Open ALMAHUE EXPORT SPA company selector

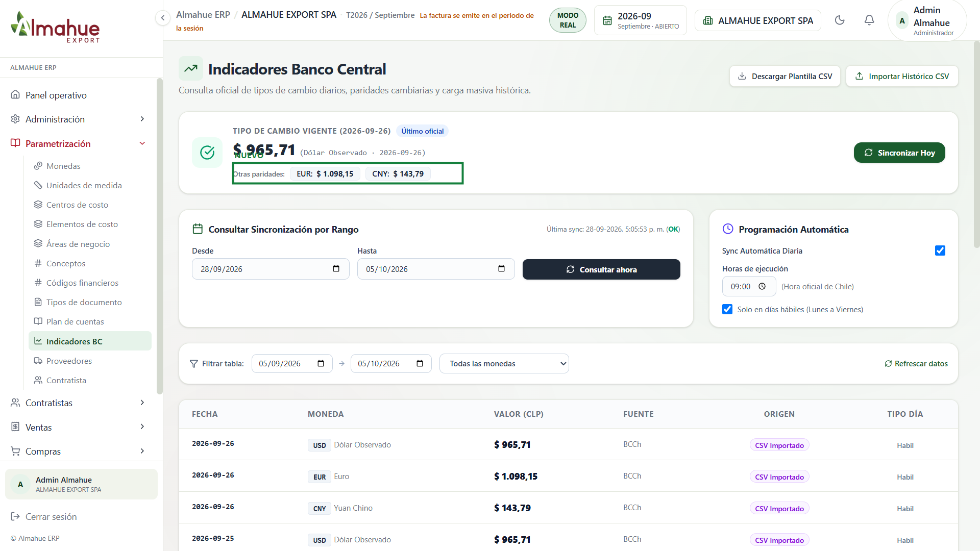click(757, 20)
